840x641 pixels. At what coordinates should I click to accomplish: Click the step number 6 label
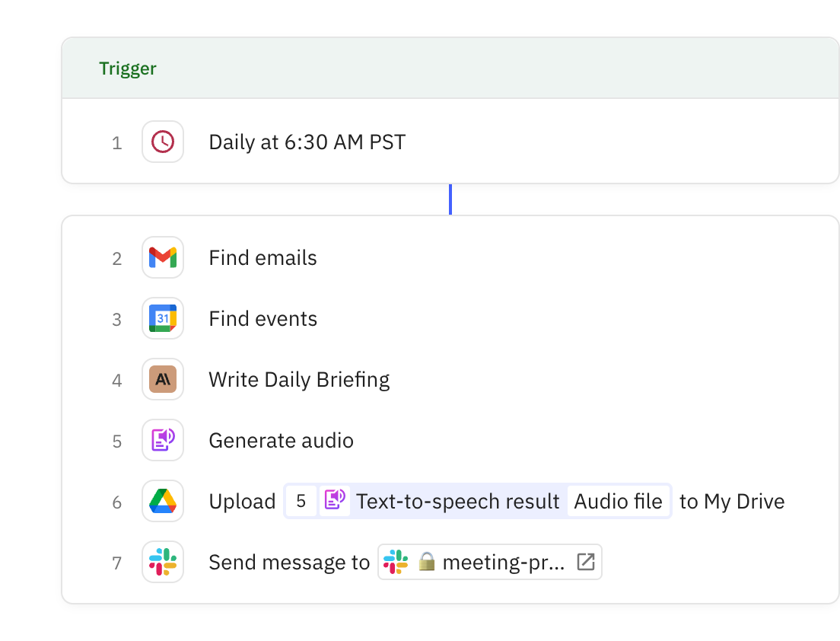click(117, 501)
